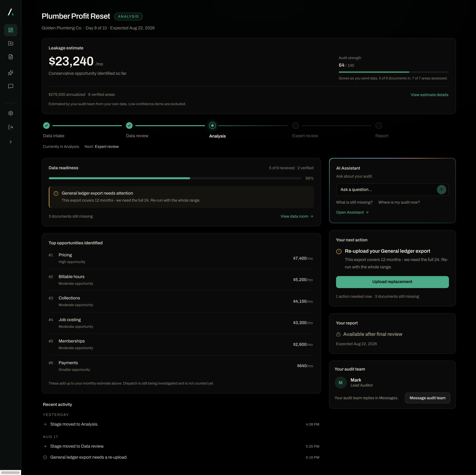Open the View data room link
Screen dimensions: 476x475
pyautogui.click(x=297, y=216)
